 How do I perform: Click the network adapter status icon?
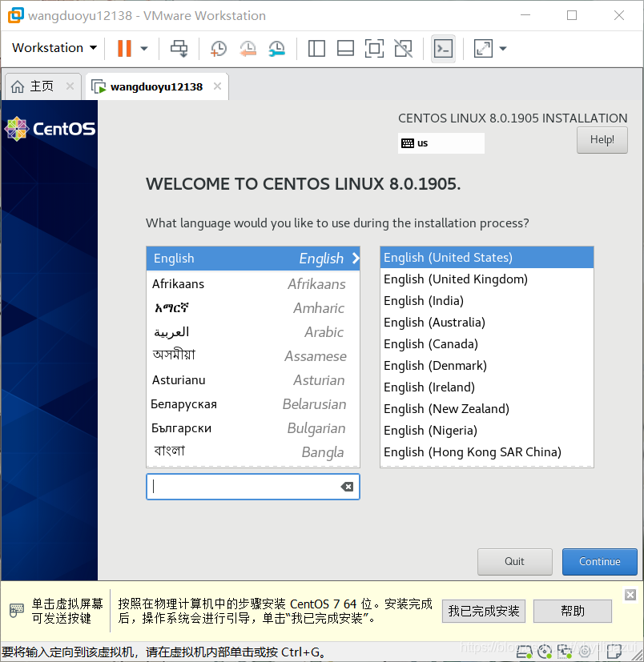point(565,653)
